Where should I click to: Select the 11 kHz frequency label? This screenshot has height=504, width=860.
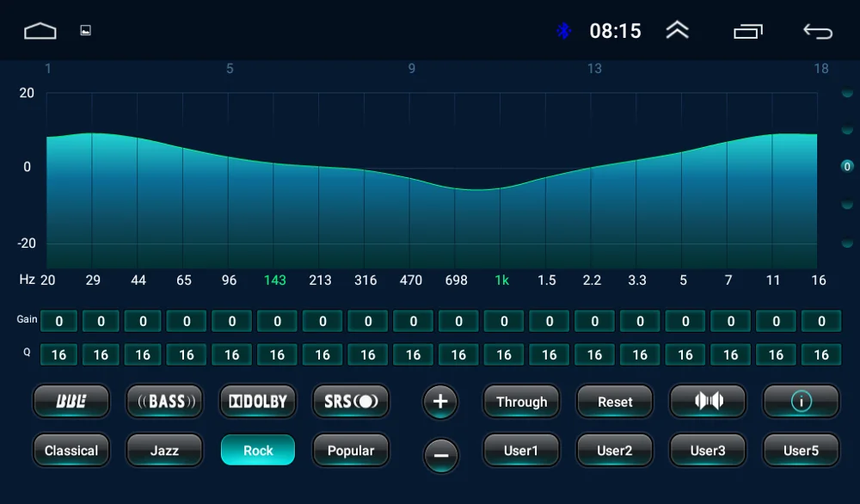coord(773,280)
